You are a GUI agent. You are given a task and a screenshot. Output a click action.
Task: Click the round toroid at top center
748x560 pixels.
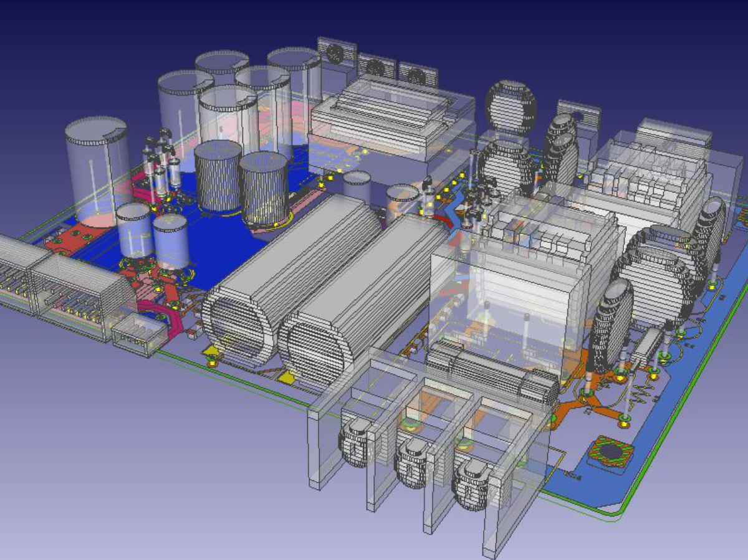(511, 107)
